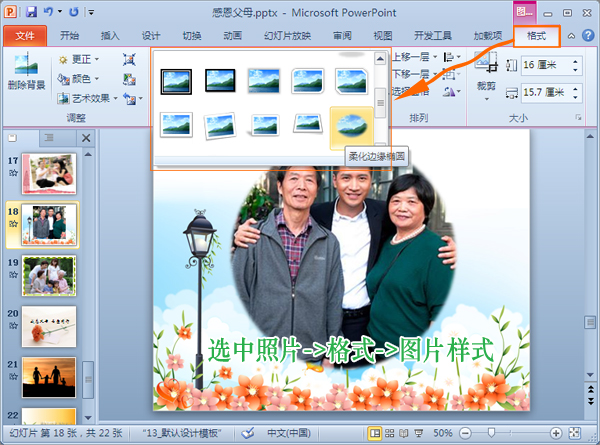Select slide 17 thumbnail

pos(49,174)
